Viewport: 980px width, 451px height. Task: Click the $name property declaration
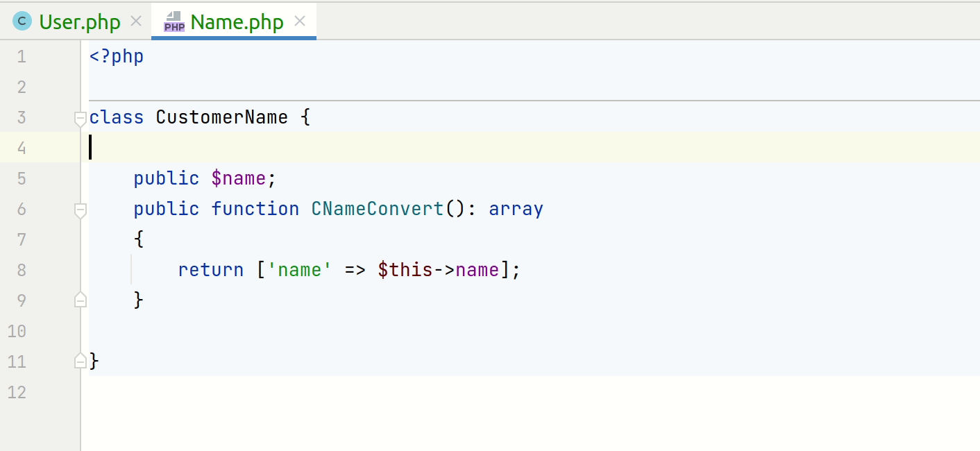(239, 178)
